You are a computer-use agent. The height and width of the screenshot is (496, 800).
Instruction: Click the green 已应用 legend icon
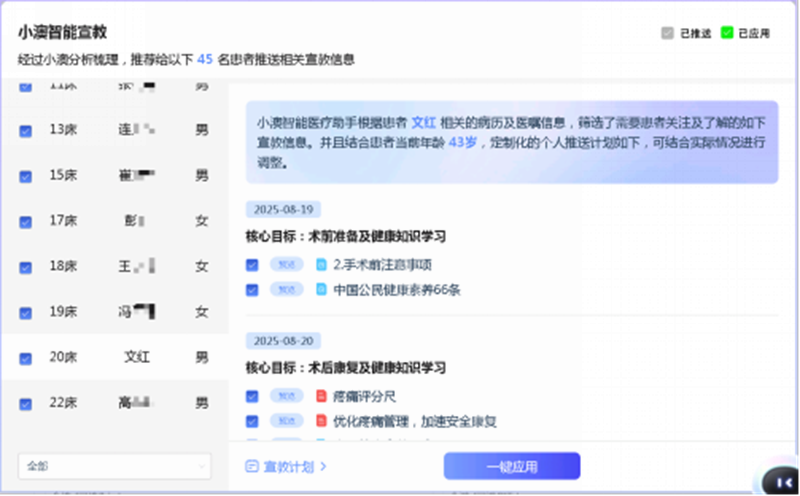coord(727,33)
